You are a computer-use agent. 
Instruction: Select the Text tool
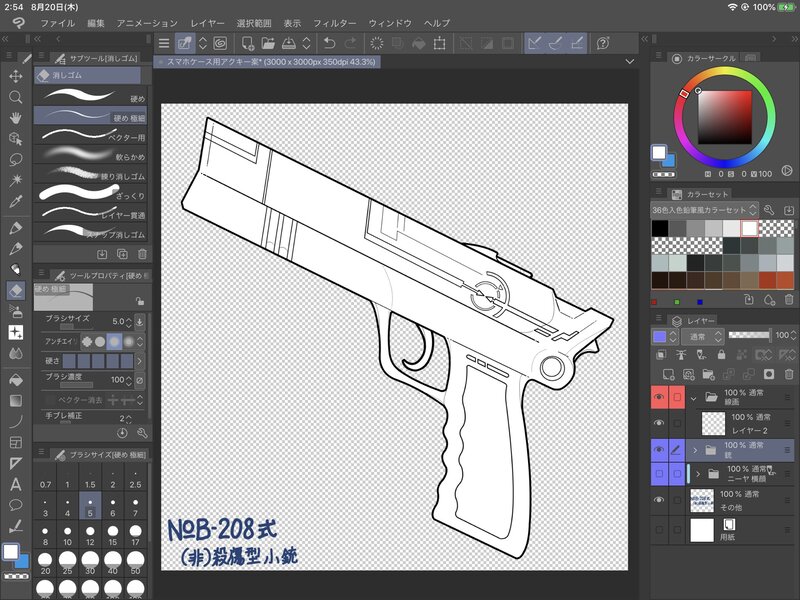pyautogui.click(x=16, y=484)
